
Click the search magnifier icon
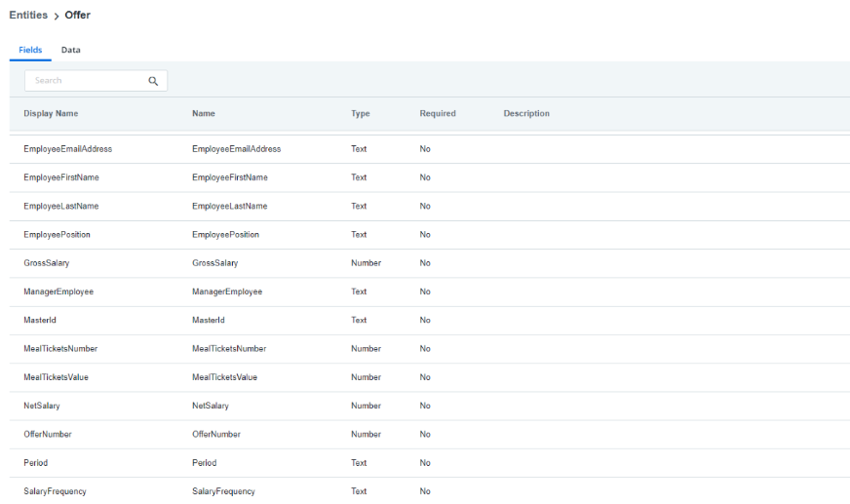(x=153, y=81)
